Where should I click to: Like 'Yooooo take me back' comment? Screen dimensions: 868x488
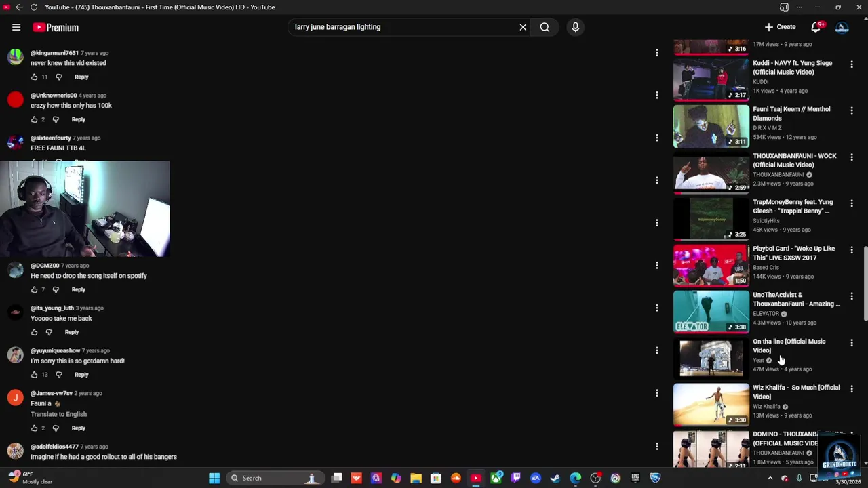tap(34, 332)
